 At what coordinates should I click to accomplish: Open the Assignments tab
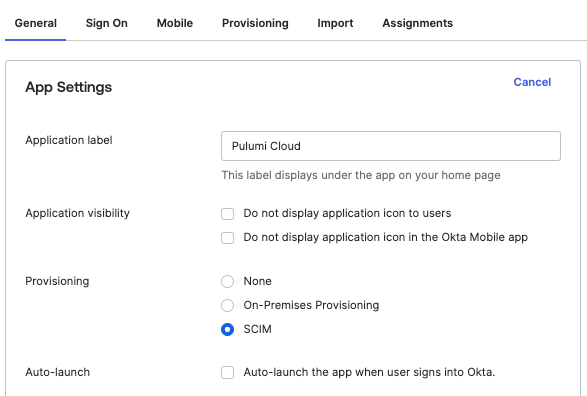pyautogui.click(x=417, y=23)
